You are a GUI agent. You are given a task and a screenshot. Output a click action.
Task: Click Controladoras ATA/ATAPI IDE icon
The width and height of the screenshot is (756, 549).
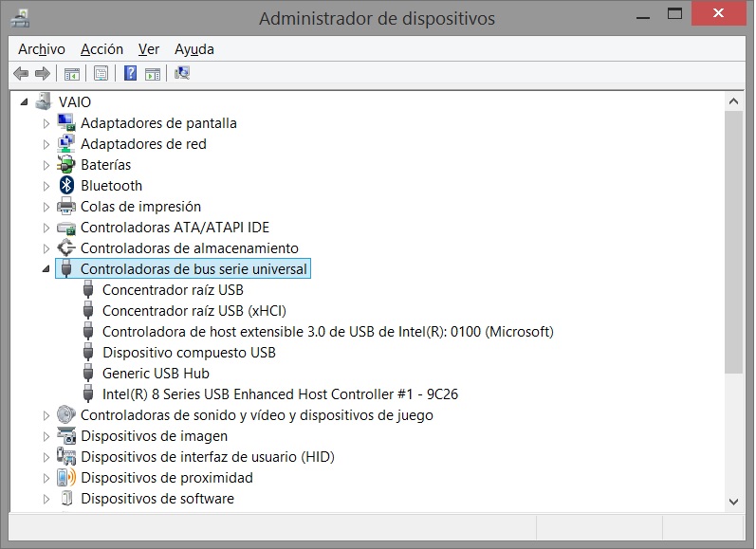click(x=66, y=228)
